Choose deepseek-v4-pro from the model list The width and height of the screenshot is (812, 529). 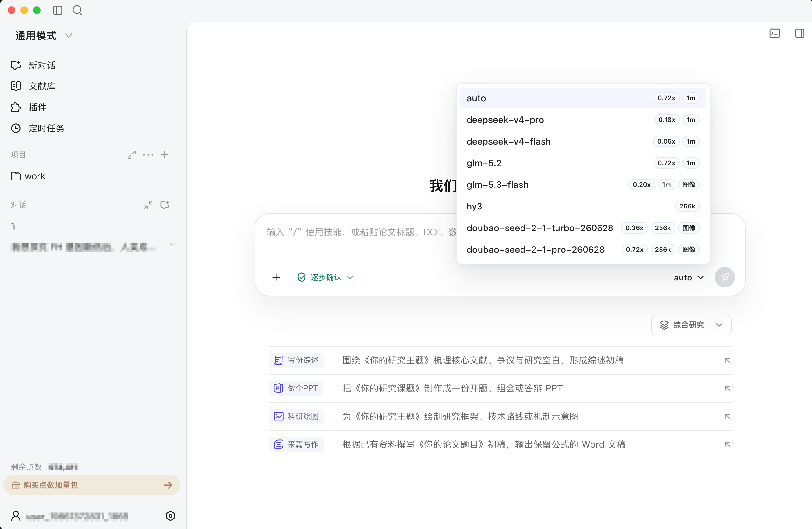click(x=583, y=120)
